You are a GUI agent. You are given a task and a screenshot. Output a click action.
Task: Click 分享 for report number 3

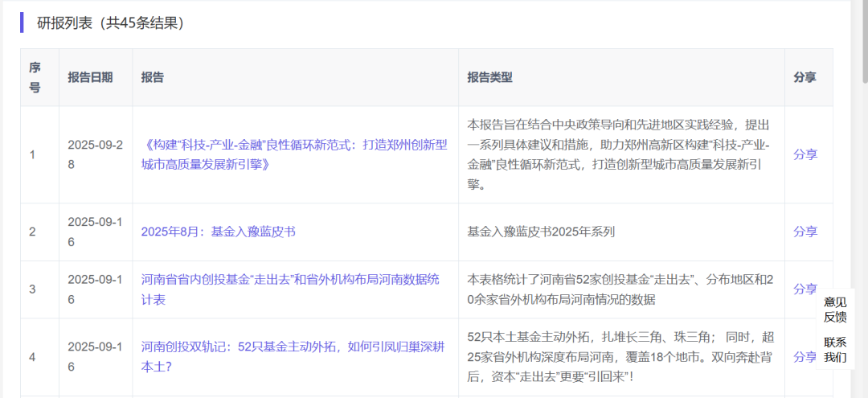coord(805,289)
